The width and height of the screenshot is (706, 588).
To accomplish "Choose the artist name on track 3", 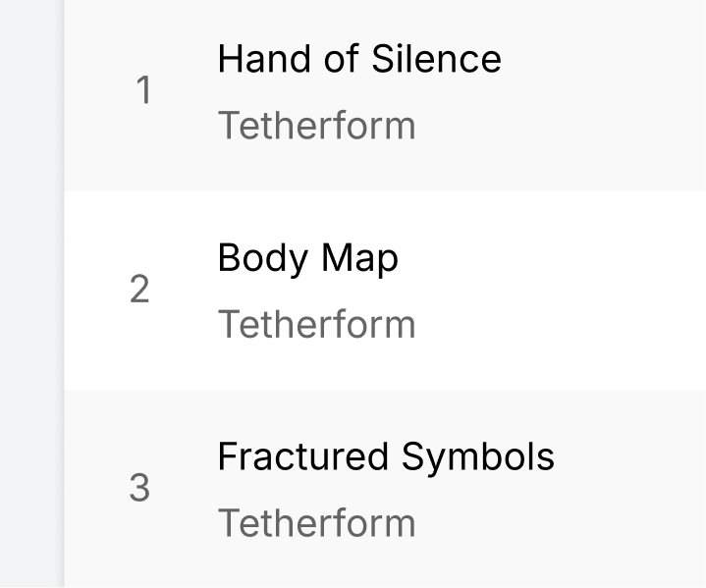I will click(x=316, y=522).
